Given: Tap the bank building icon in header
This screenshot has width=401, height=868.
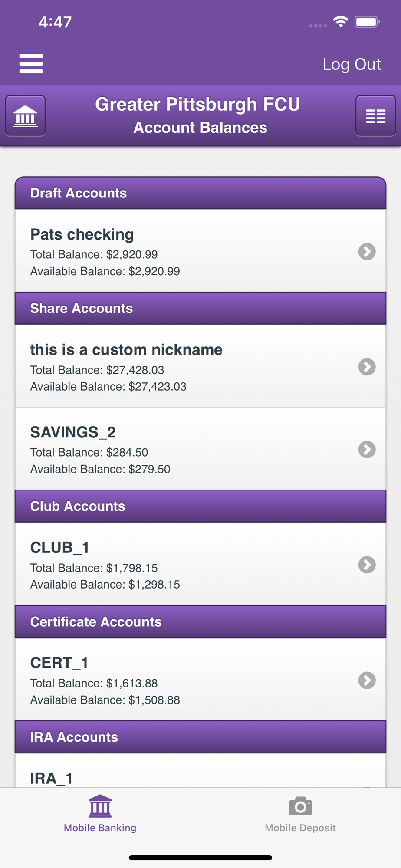Looking at the screenshot, I should click(x=25, y=116).
